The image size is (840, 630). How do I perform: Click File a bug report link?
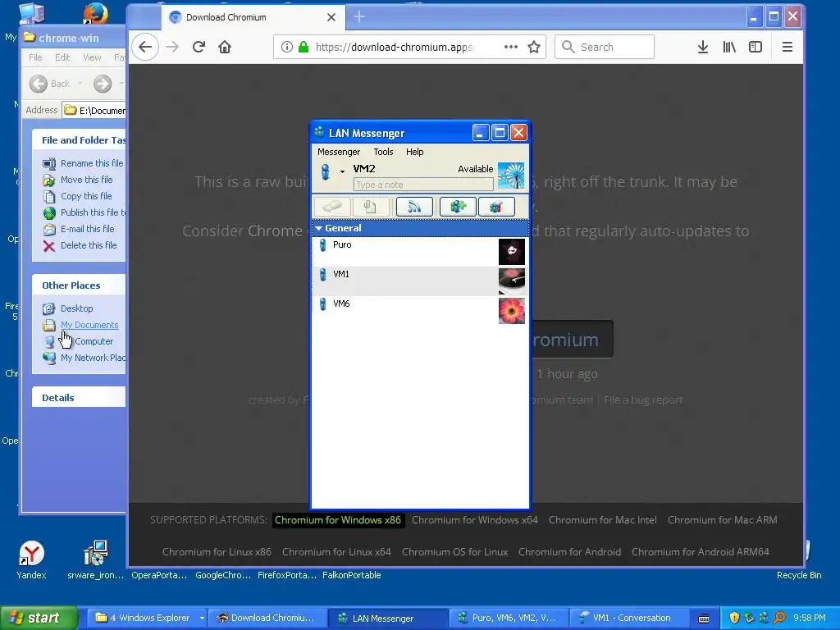point(643,400)
